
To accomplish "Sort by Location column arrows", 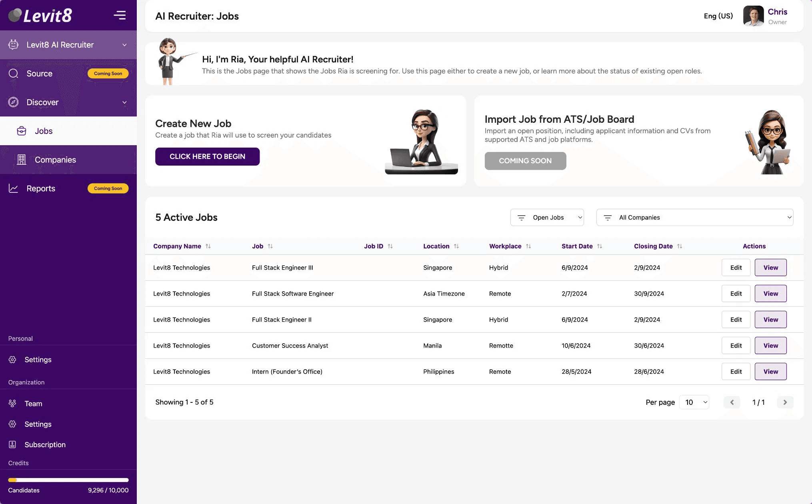I will tap(456, 246).
